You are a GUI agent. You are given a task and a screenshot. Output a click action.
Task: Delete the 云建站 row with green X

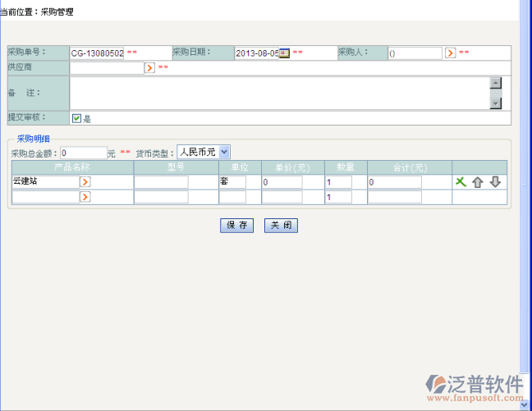click(x=461, y=182)
